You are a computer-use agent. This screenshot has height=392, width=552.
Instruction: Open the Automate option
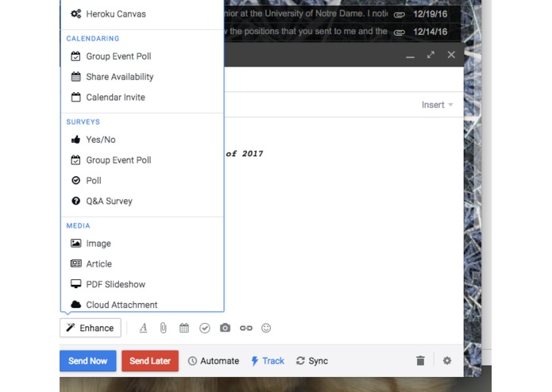(x=214, y=361)
